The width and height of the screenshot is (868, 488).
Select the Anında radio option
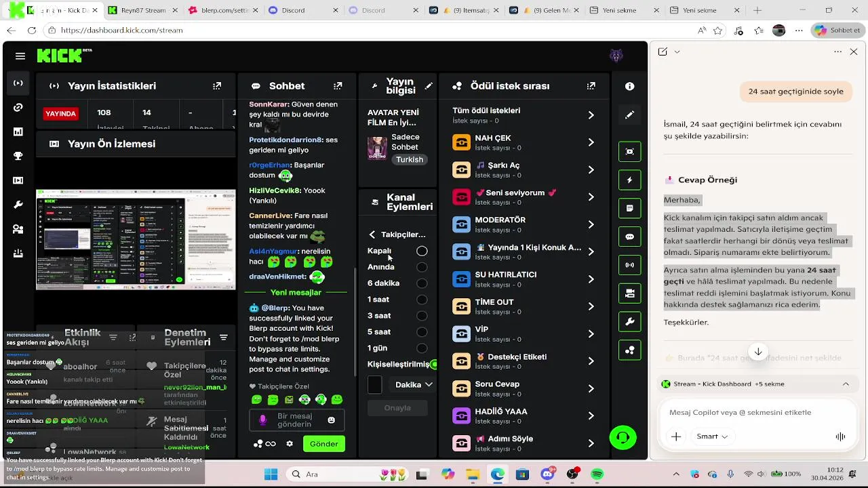[x=422, y=267]
